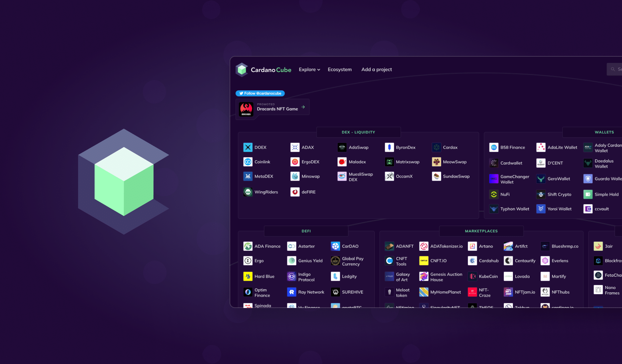
Task: Click the SUREHIVE icon
Action: click(335, 292)
